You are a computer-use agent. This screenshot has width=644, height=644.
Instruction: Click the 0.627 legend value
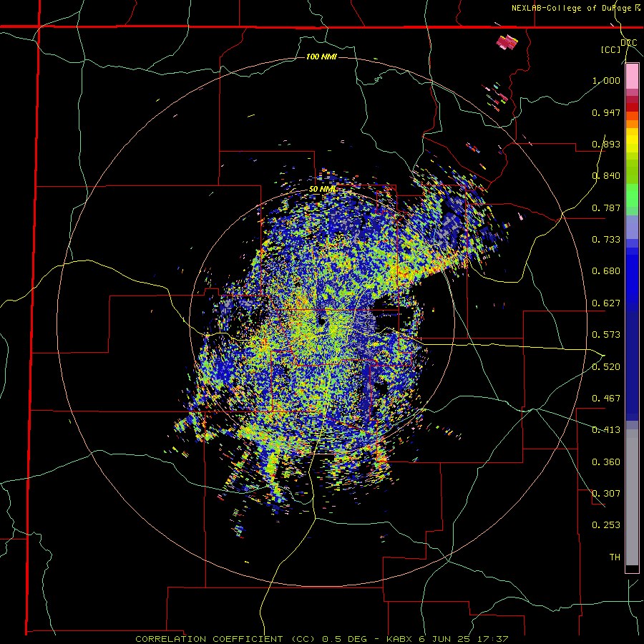point(606,303)
